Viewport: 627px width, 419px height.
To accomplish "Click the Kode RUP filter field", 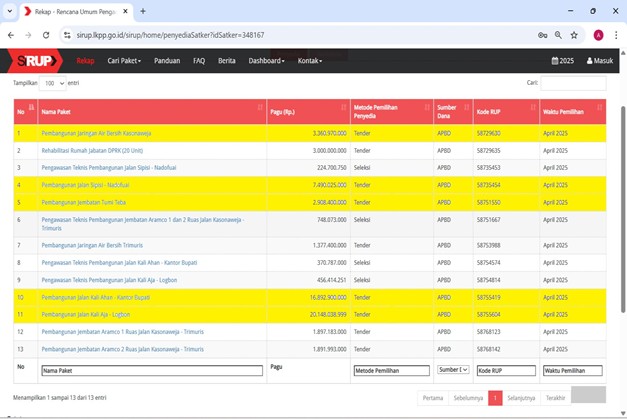I will pyautogui.click(x=505, y=370).
